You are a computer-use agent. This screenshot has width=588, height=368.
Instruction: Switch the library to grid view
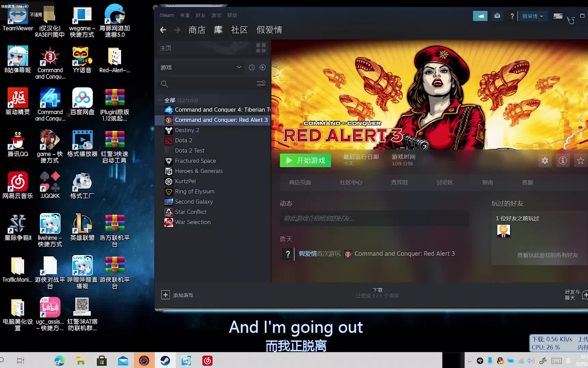[x=261, y=48]
